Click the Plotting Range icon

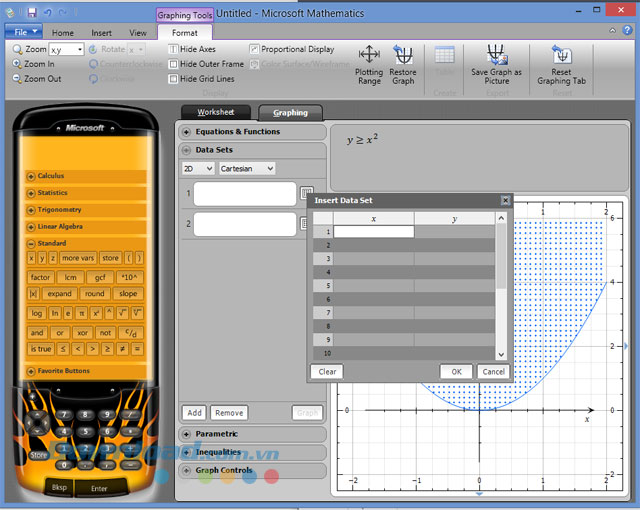[369, 55]
